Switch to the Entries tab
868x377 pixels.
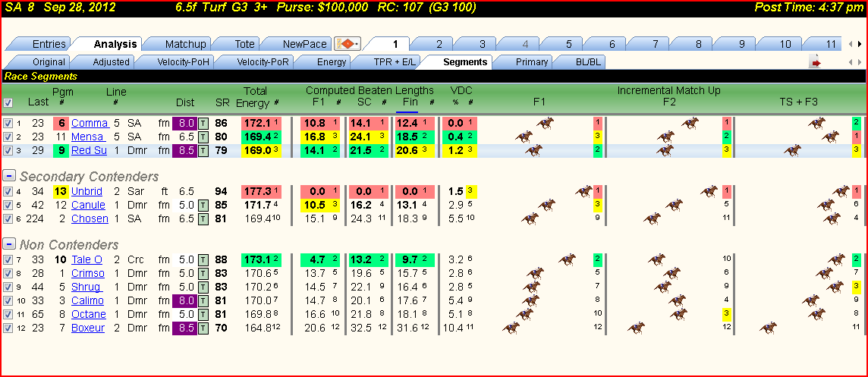pyautogui.click(x=49, y=44)
